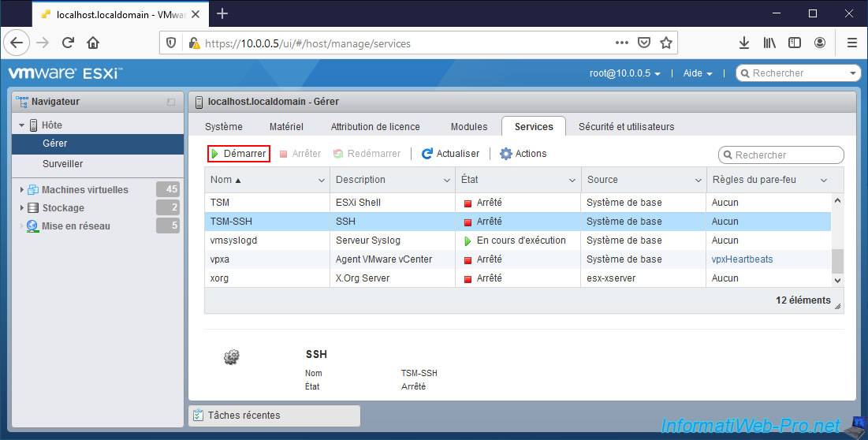This screenshot has width=868, height=440.
Task: Refresh the list with Actualiser
Action: pos(451,154)
